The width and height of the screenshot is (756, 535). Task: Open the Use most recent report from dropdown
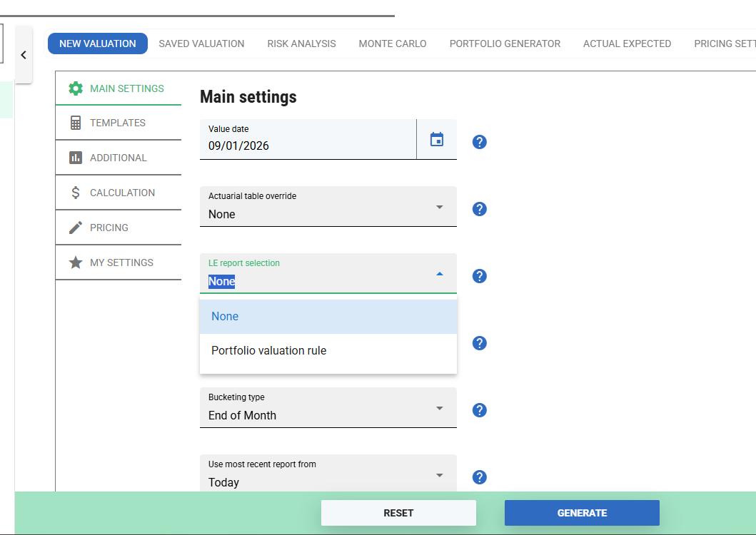[x=328, y=475]
